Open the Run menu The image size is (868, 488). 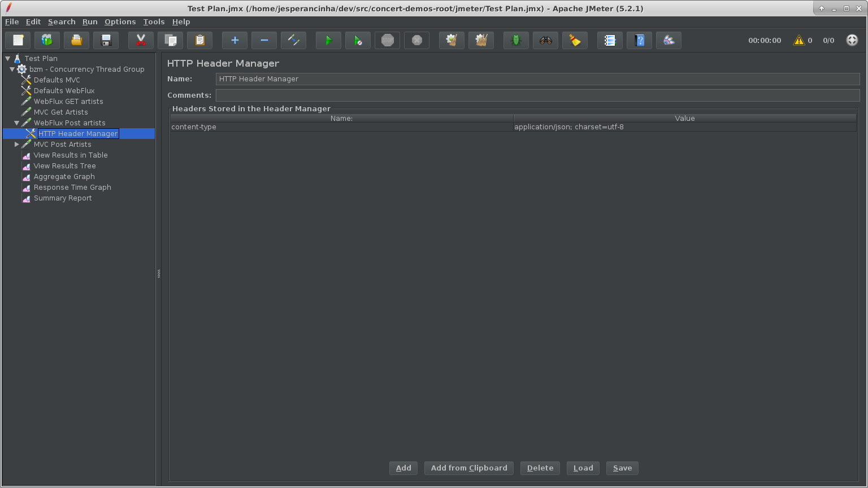pyautogui.click(x=90, y=21)
